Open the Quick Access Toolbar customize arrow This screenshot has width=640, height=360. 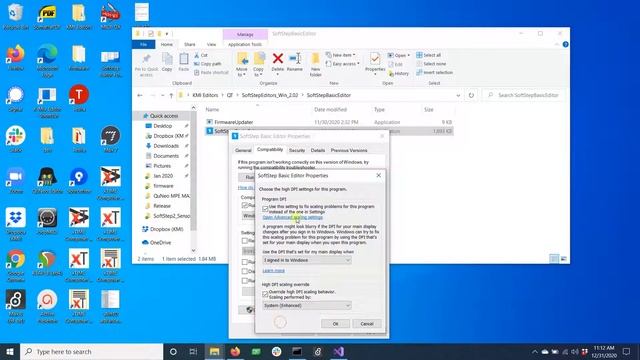(x=167, y=34)
